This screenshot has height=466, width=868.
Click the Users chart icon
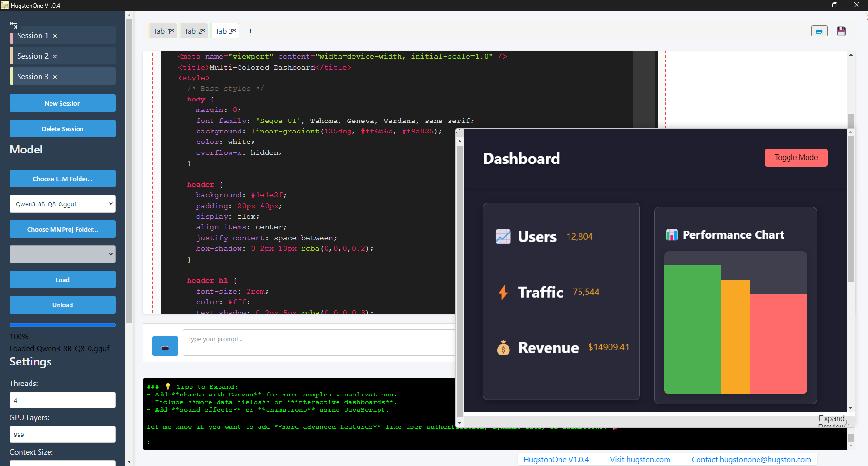503,236
